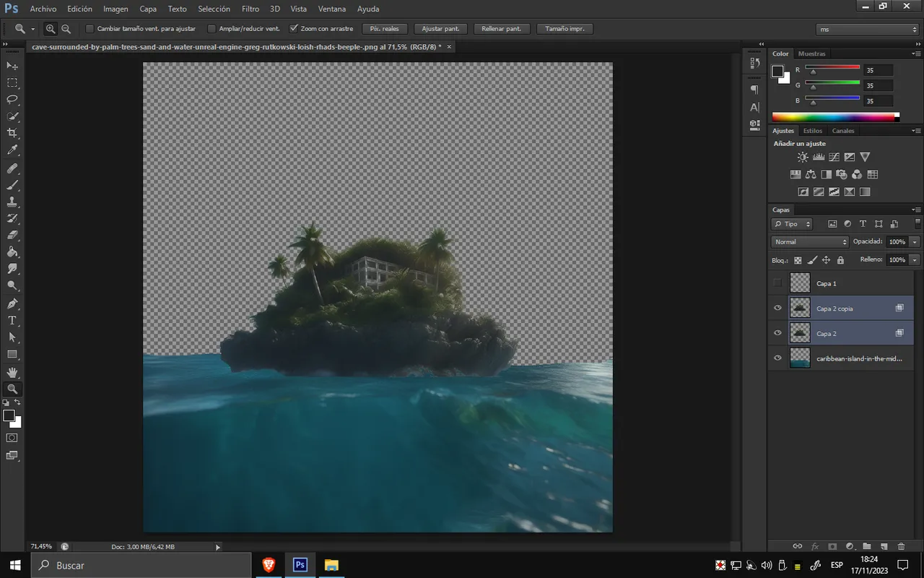Toggle lock all padlock

(840, 260)
